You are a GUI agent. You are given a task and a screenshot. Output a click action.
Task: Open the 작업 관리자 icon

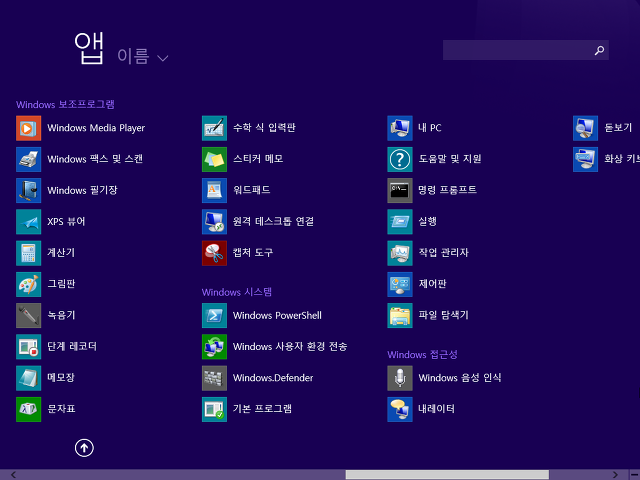click(400, 253)
